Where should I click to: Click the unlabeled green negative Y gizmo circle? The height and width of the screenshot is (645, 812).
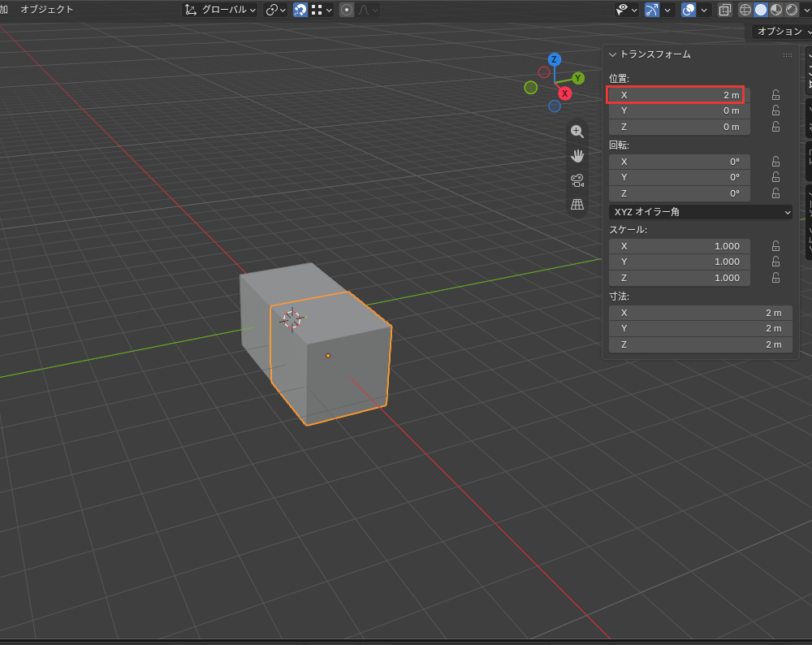tap(531, 88)
